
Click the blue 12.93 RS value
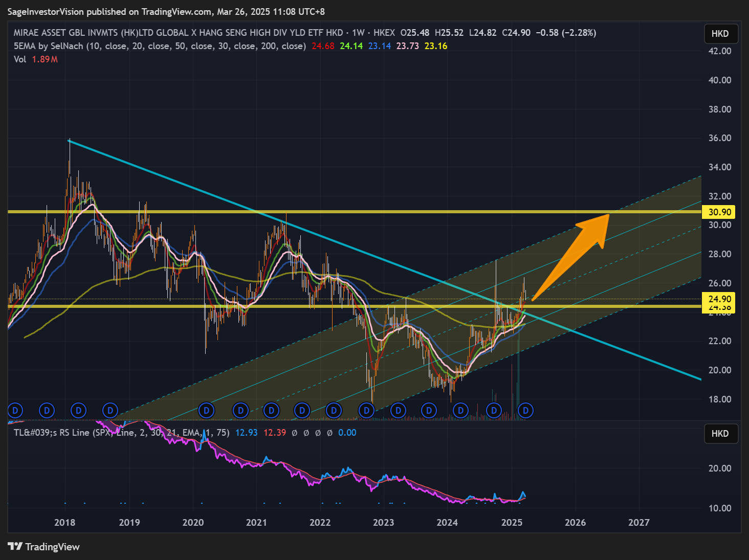(x=247, y=433)
